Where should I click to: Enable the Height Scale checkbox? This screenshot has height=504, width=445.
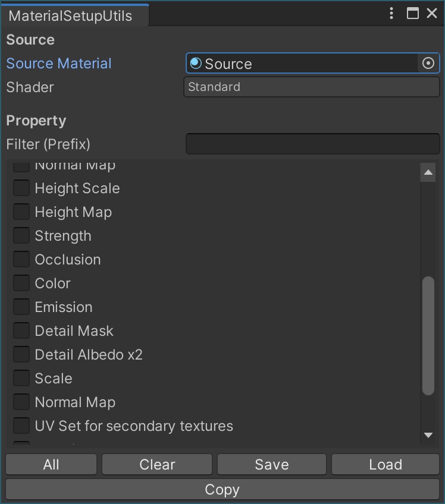(21, 188)
